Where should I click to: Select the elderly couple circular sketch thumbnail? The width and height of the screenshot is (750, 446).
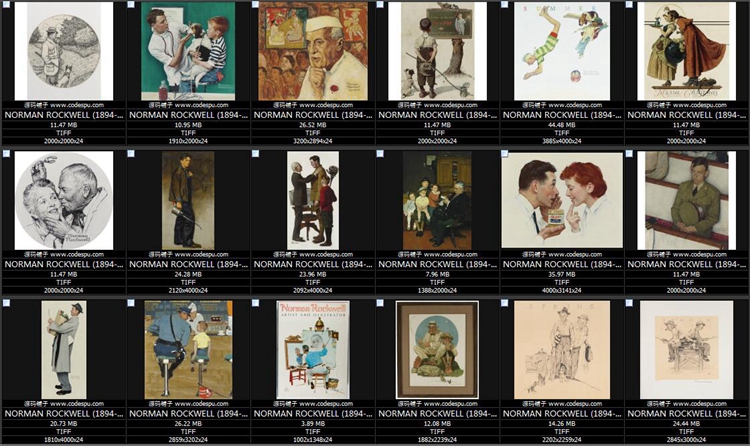coord(64,201)
